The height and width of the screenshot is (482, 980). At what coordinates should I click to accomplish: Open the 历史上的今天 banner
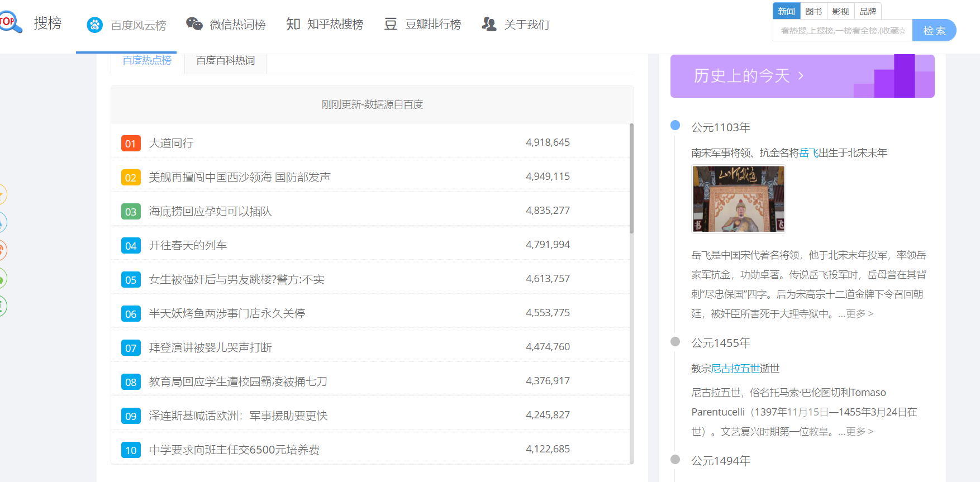(802, 76)
